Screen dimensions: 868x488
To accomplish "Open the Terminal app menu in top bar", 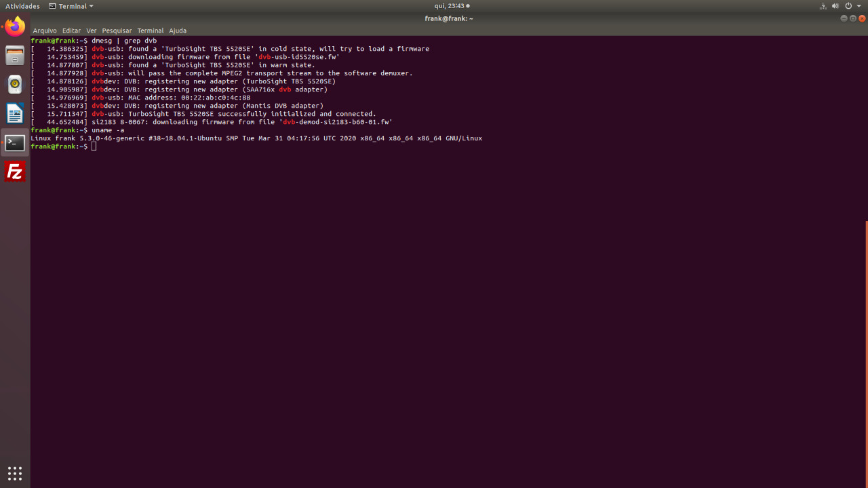I will (71, 6).
